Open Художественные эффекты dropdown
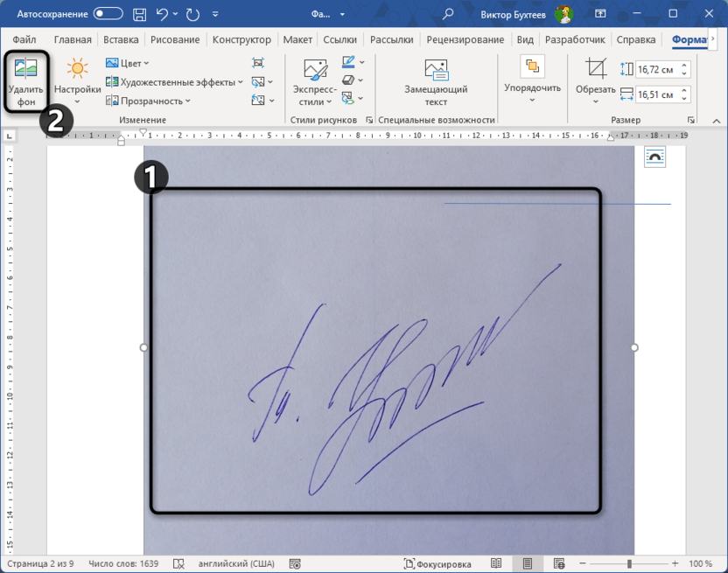This screenshot has width=728, height=573. click(174, 82)
